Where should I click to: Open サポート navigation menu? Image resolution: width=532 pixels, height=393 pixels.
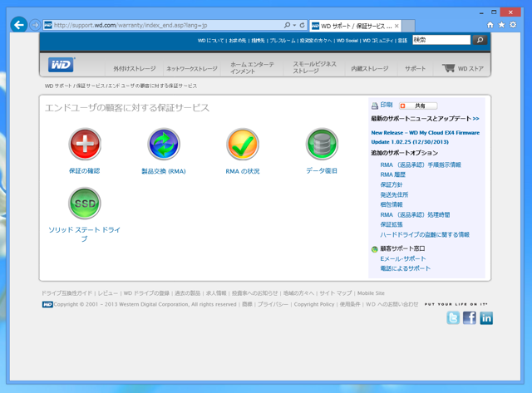pos(415,68)
